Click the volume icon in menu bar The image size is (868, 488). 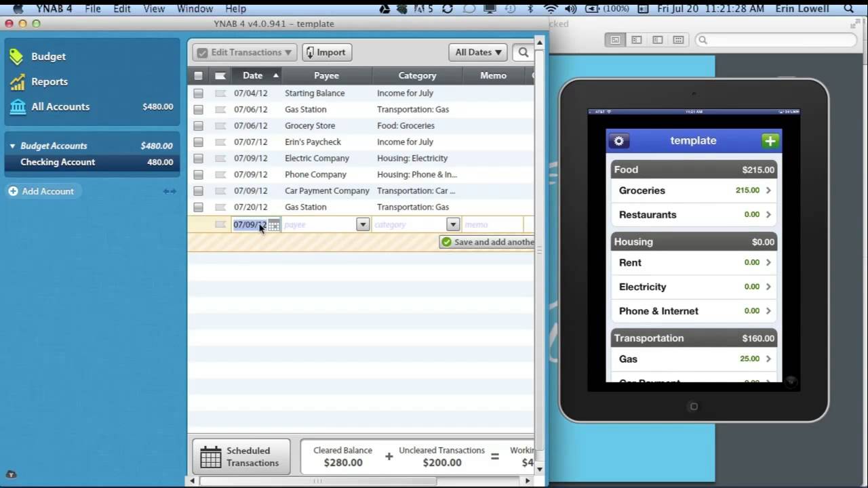click(x=570, y=9)
